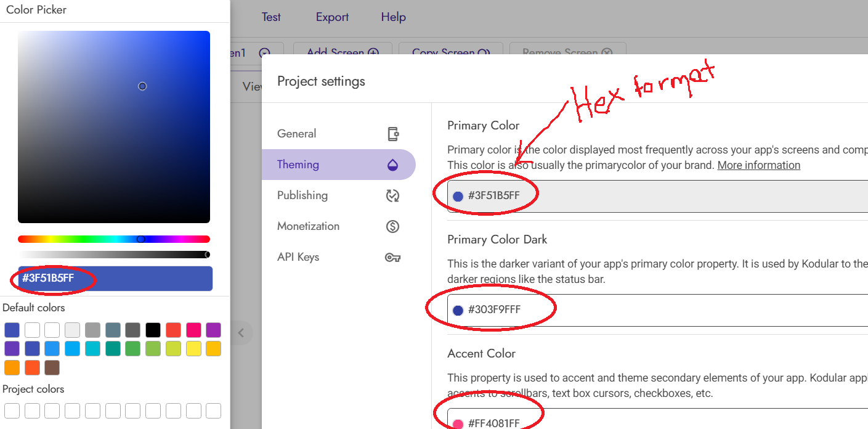Pick the black default color swatch
The image size is (868, 429).
pos(153,330)
